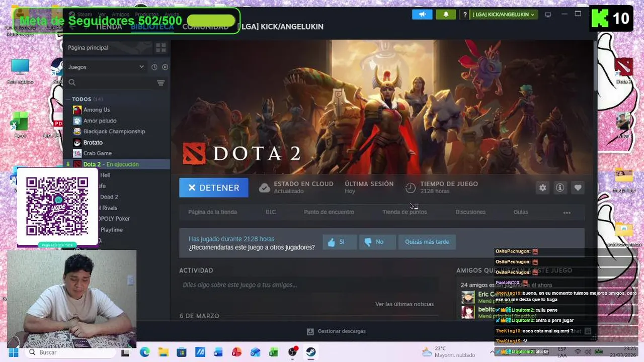This screenshot has width=644, height=362.
Task: Open Dota 2 settings gear icon
Action: 542,188
